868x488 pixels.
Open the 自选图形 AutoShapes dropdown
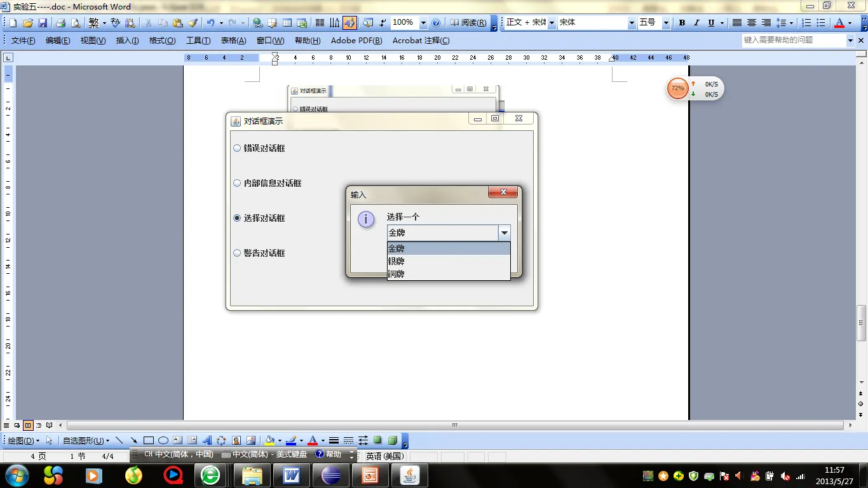(86, 440)
